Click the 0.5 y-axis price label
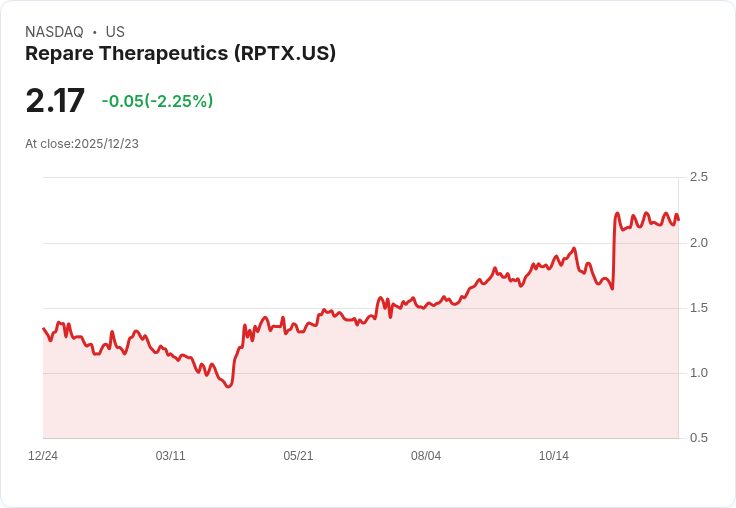 (698, 438)
